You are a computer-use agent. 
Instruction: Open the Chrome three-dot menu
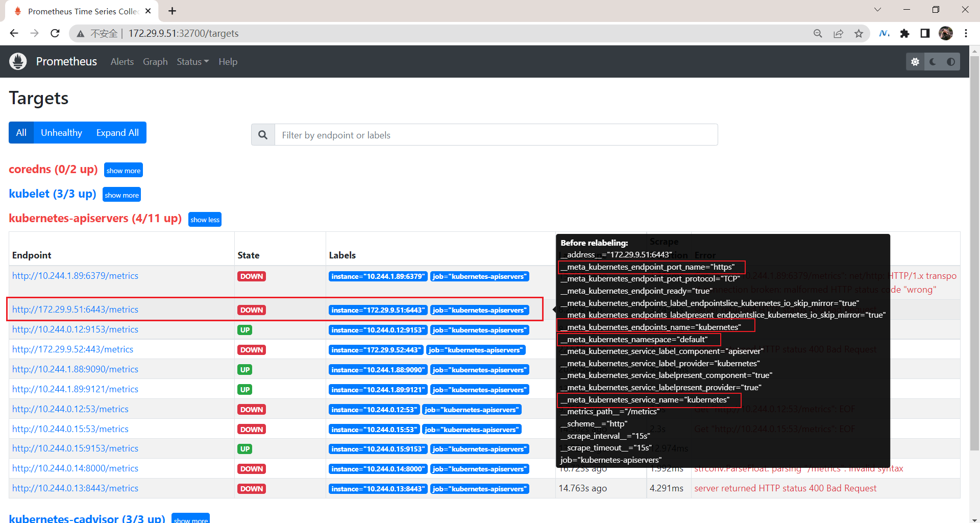[966, 33]
